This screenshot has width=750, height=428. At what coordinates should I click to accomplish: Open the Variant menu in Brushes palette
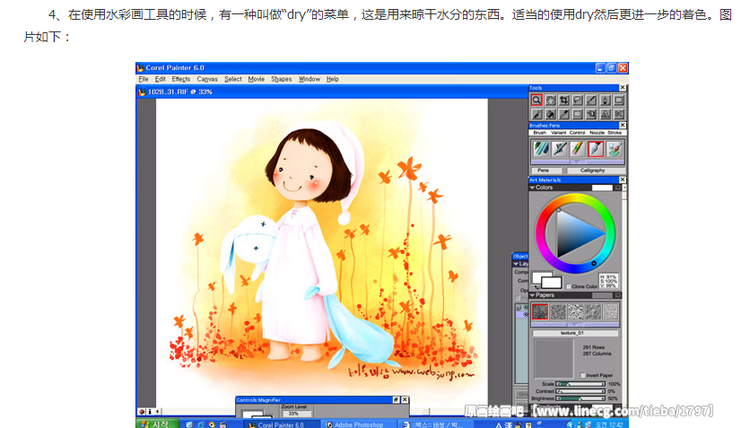coord(558,132)
